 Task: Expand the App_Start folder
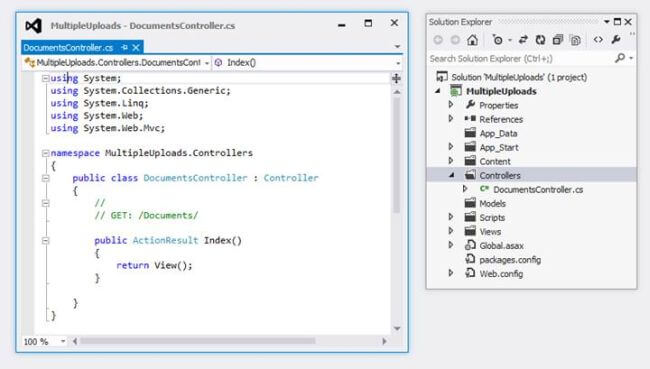(451, 147)
